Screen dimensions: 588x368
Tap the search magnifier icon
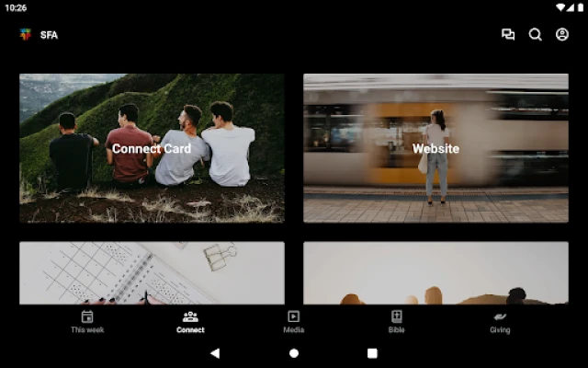535,35
